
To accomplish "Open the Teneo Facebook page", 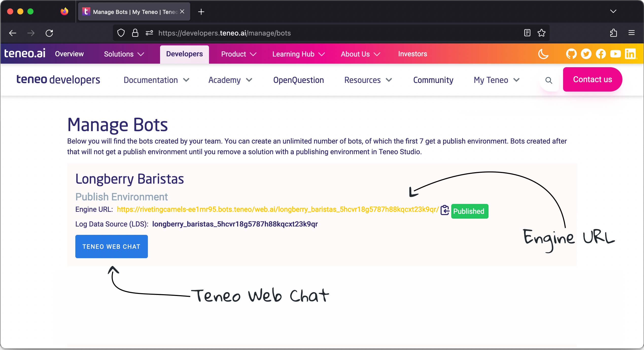I will click(601, 54).
